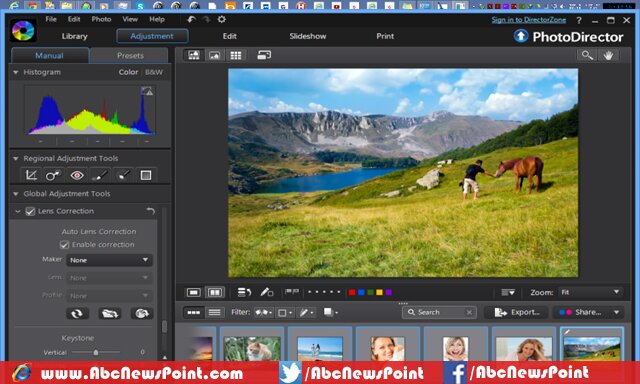Image resolution: width=640 pixels, height=384 pixels.
Task: Open the Print module
Action: coord(385,36)
